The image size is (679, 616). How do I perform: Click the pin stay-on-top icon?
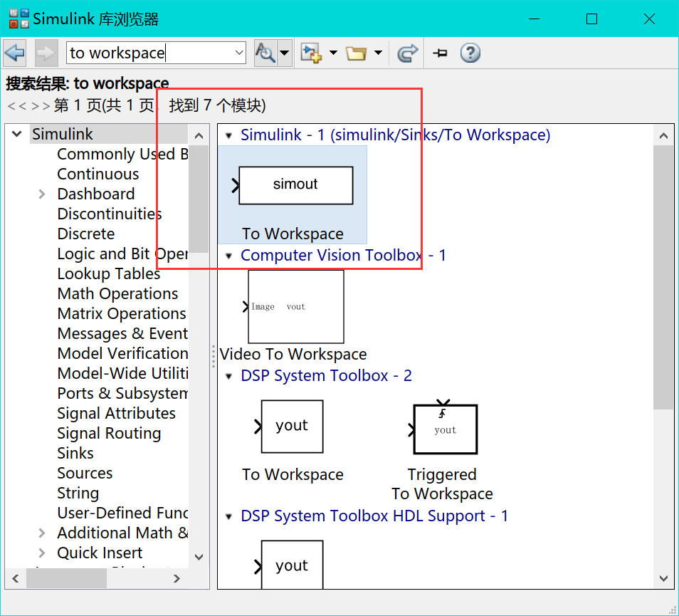point(441,53)
